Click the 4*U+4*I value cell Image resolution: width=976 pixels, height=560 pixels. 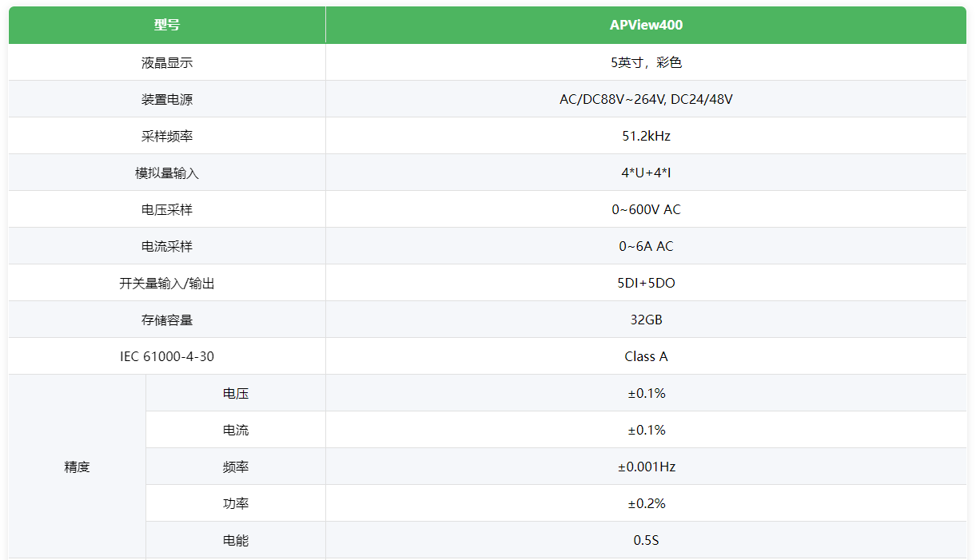coord(646,173)
